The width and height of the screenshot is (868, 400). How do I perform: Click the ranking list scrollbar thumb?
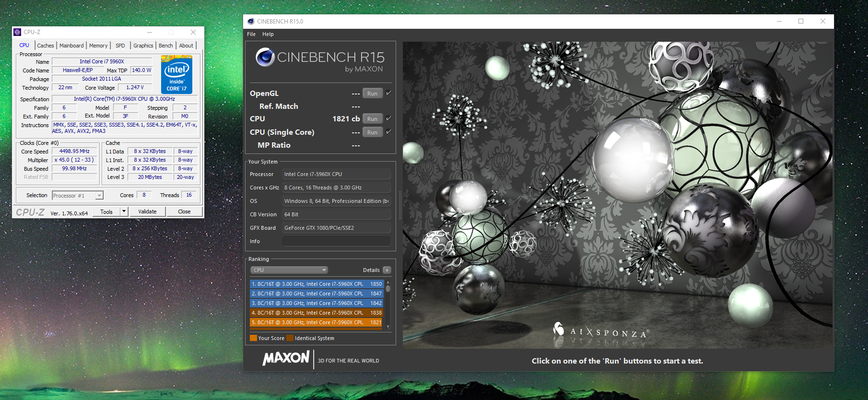coord(388,289)
